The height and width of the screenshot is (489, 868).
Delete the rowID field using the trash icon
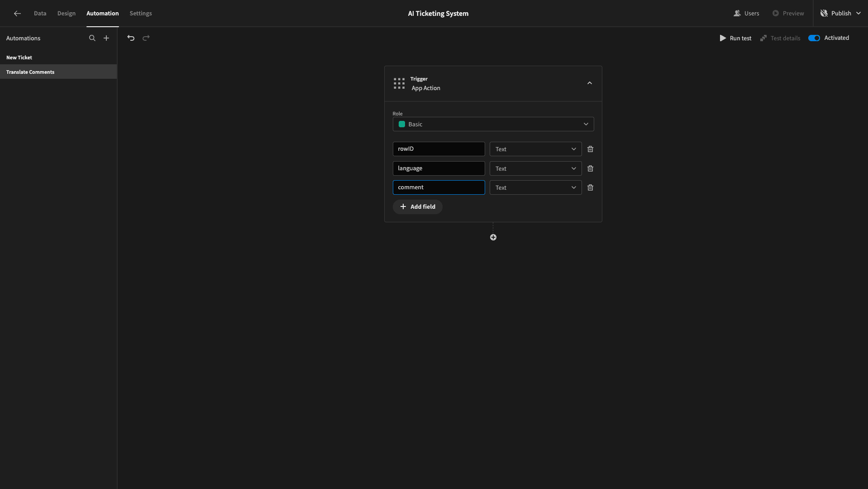590,149
